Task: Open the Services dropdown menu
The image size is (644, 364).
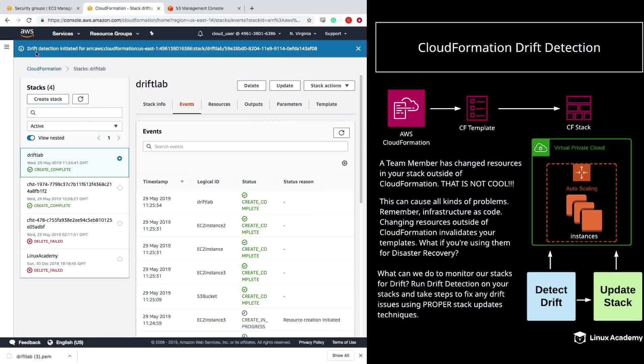Action: click(x=66, y=33)
